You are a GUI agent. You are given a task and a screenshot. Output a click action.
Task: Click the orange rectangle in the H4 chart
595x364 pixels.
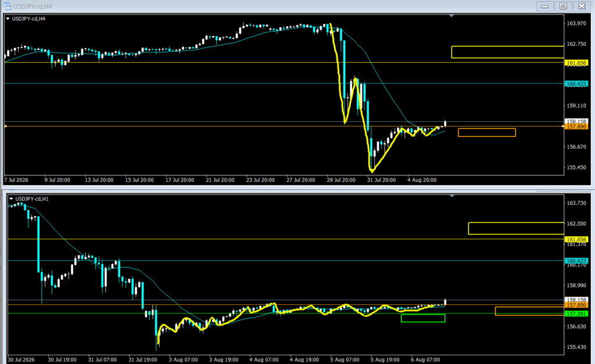point(487,132)
